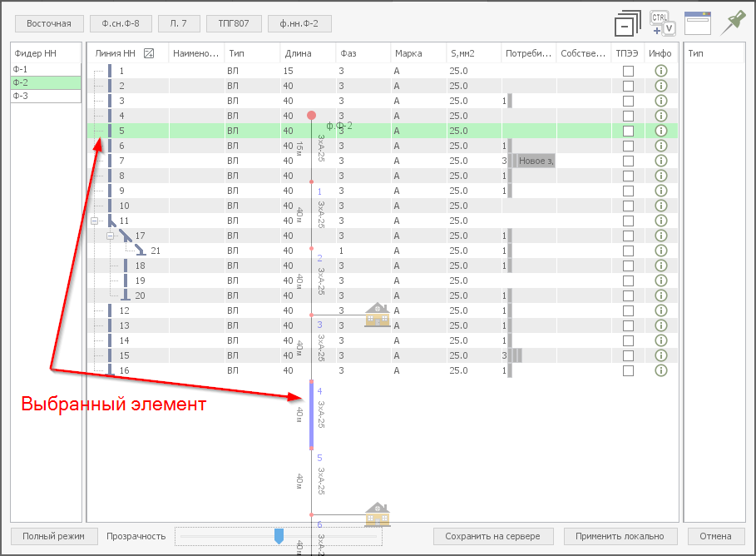Open info for line 16

click(x=661, y=370)
